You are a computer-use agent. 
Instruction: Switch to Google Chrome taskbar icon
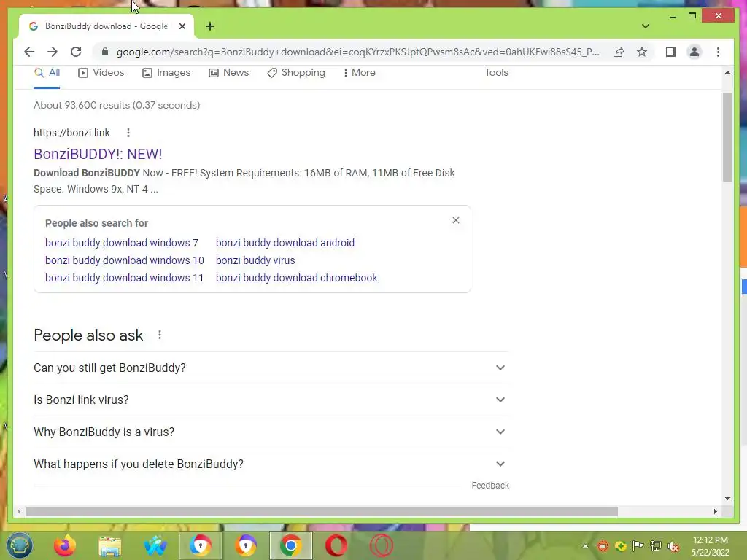point(290,545)
